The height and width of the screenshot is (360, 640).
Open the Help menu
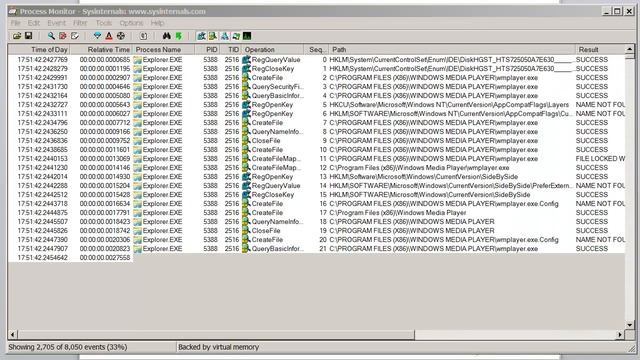(157, 23)
